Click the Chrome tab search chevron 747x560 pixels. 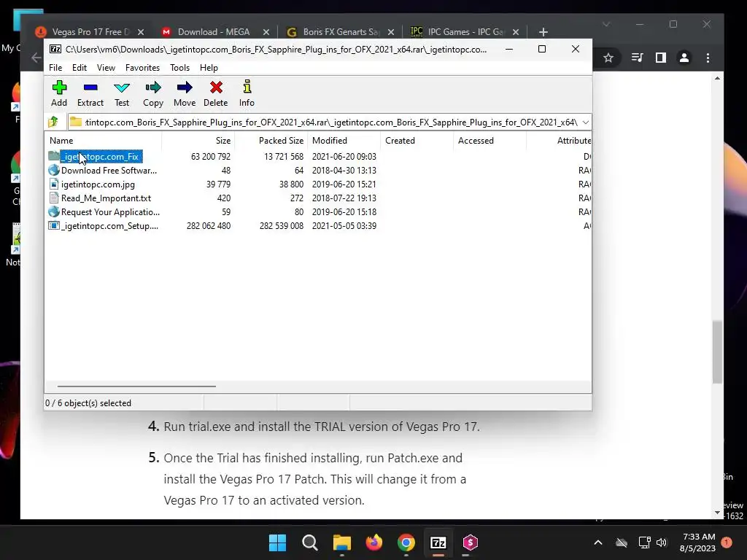click(606, 24)
